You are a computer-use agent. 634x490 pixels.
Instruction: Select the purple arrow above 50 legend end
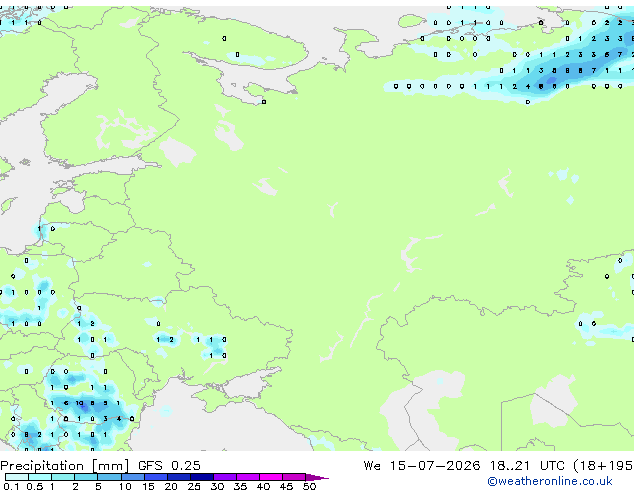click(317, 478)
